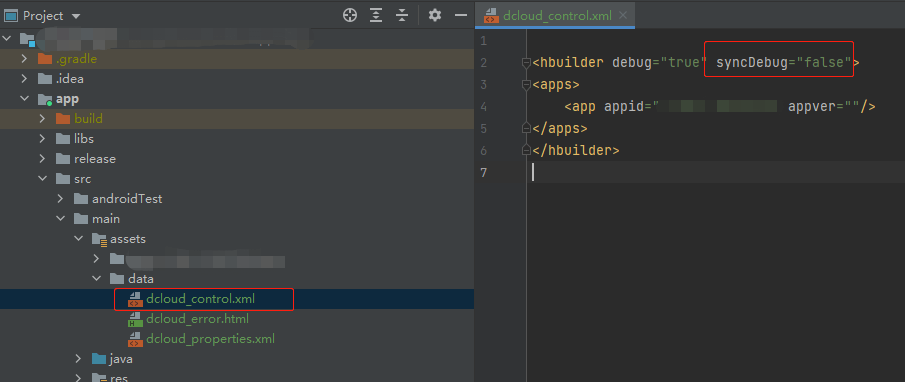Select the app module row
Image resolution: width=905 pixels, height=382 pixels.
(x=237, y=99)
